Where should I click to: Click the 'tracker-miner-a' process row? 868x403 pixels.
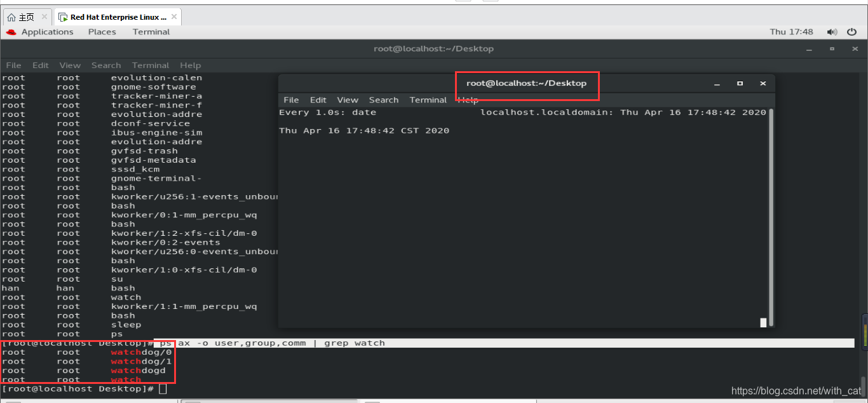pos(102,97)
